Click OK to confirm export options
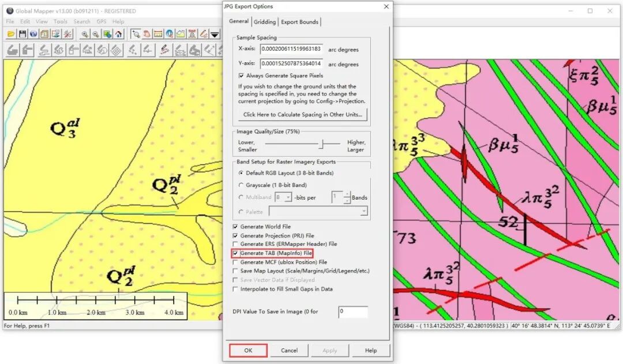 coord(248,351)
